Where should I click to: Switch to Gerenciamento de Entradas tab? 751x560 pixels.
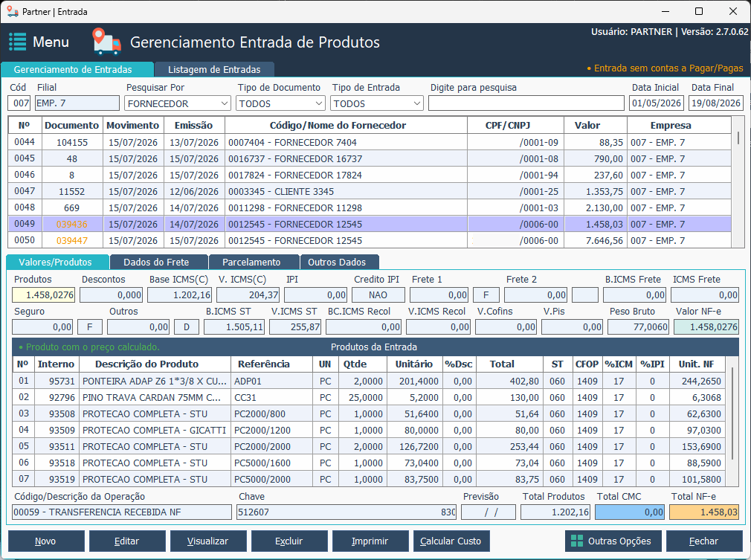pyautogui.click(x=77, y=69)
